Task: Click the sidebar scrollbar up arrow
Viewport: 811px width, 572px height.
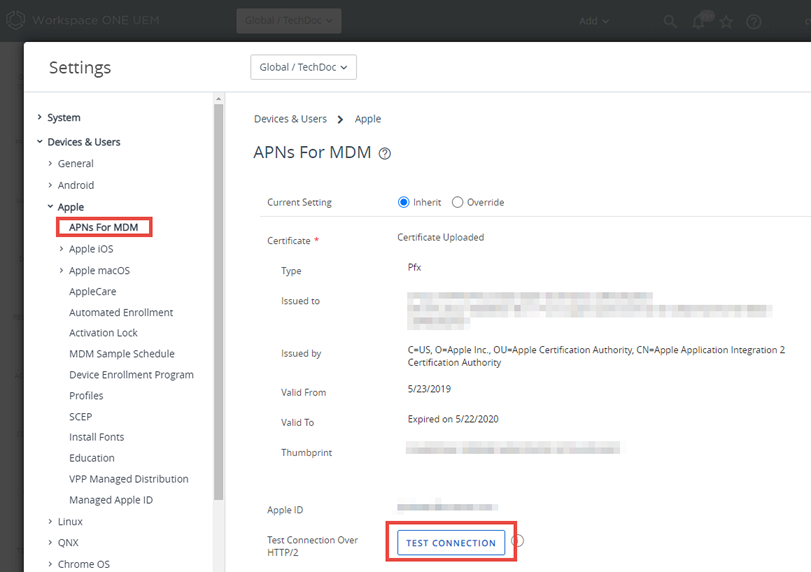Action: [218, 99]
